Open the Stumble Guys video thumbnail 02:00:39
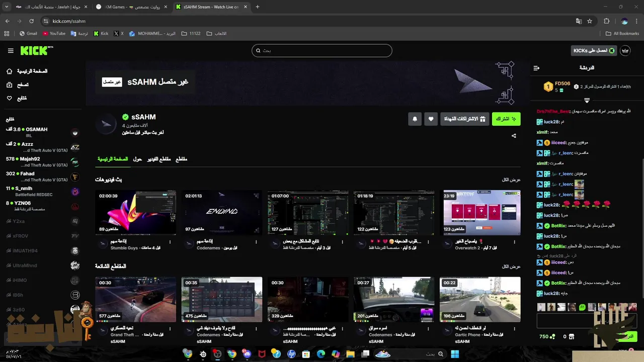This screenshot has height=362, width=644. pos(136,212)
